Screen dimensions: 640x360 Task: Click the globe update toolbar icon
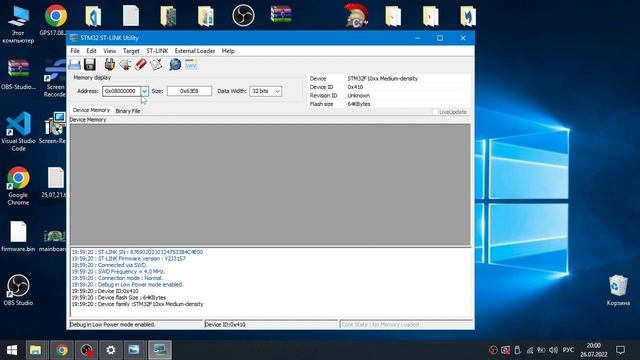(x=175, y=64)
